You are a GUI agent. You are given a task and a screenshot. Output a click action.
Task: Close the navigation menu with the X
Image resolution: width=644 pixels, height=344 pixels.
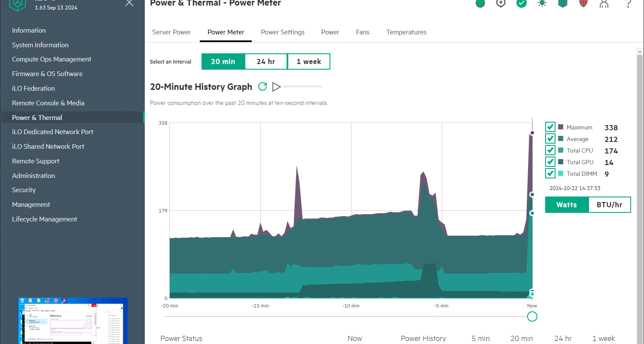pos(129,3)
